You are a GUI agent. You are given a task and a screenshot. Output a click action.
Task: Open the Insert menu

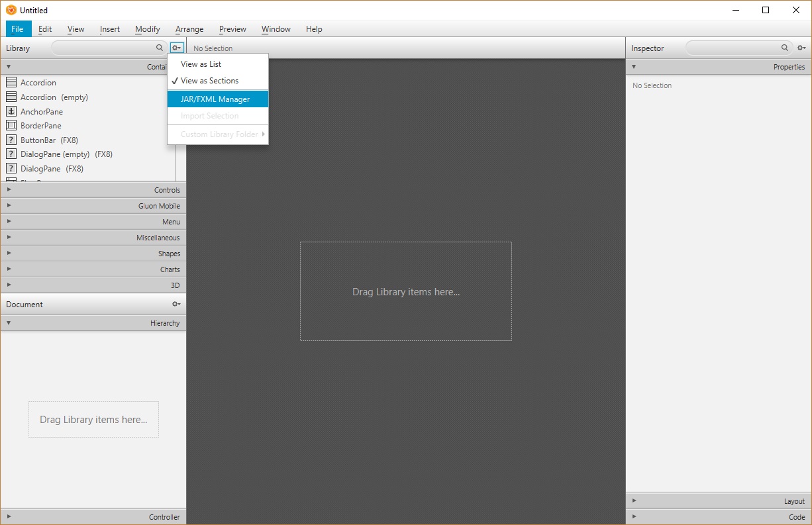[110, 29]
